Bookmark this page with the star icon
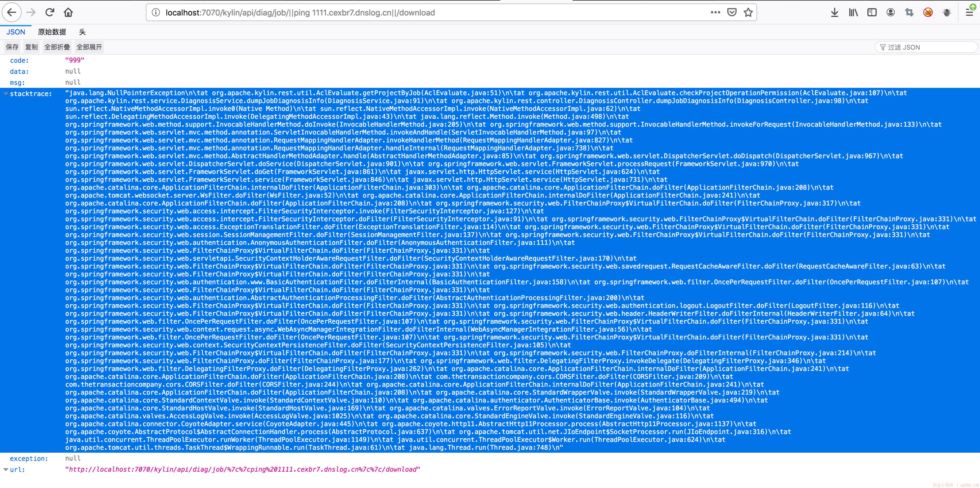Viewport: 980px width, 488px height. [748, 13]
